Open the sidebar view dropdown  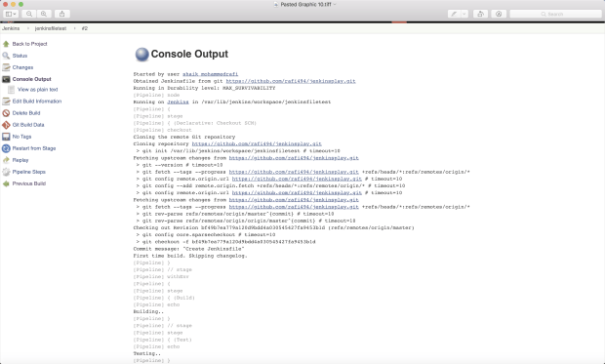pyautogui.click(x=11, y=14)
